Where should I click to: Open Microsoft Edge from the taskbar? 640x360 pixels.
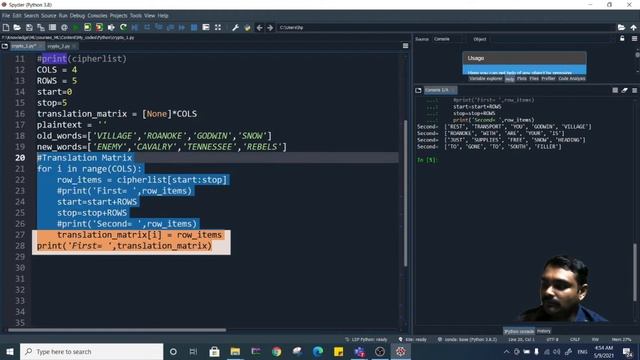[x=318, y=351]
